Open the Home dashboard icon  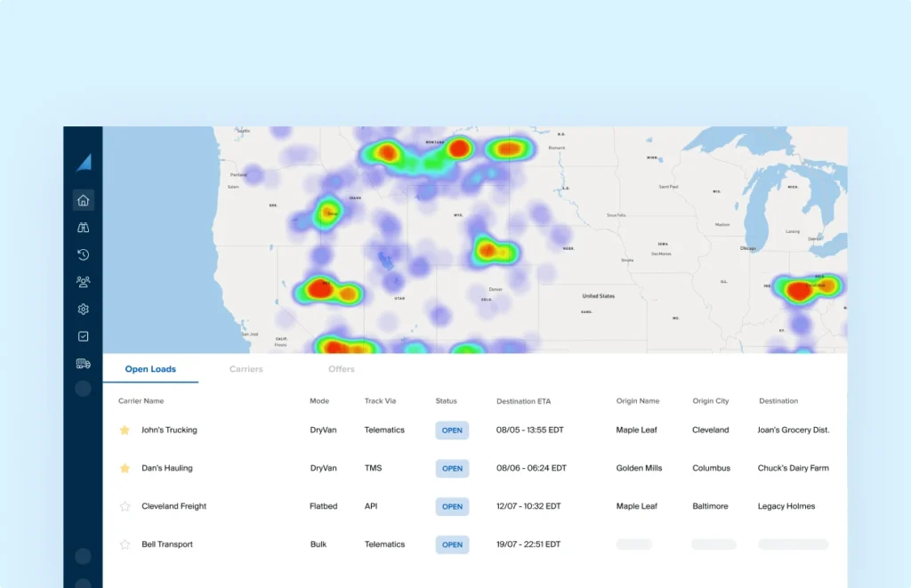83,200
